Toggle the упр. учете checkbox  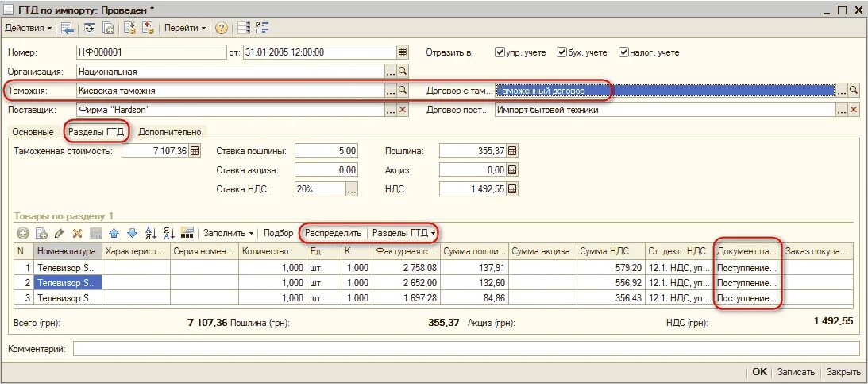500,52
